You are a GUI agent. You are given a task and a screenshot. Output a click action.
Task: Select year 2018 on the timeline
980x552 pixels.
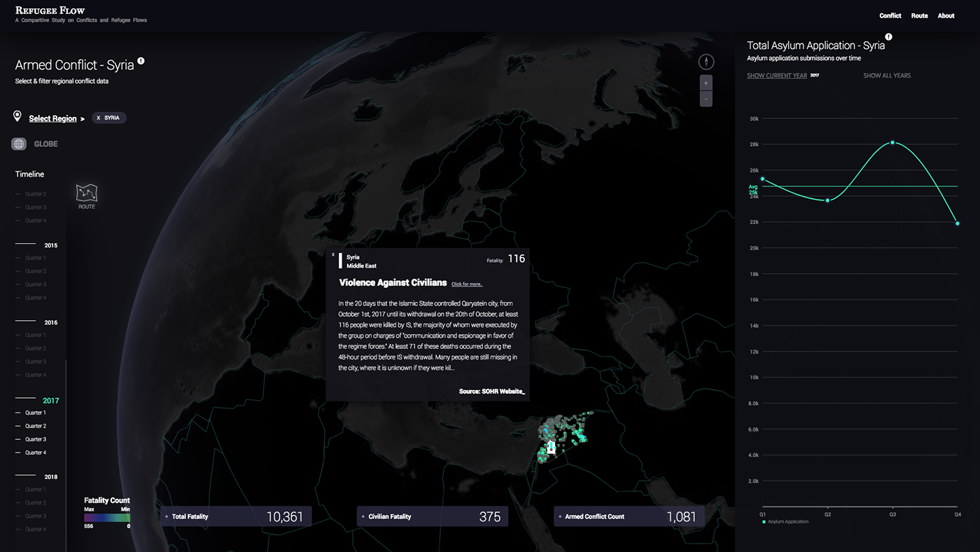pos(51,476)
